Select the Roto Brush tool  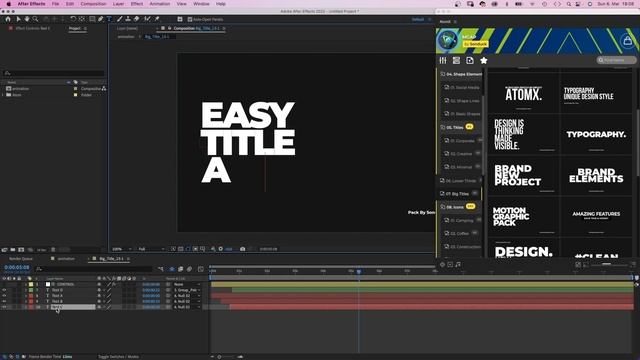coord(147,19)
